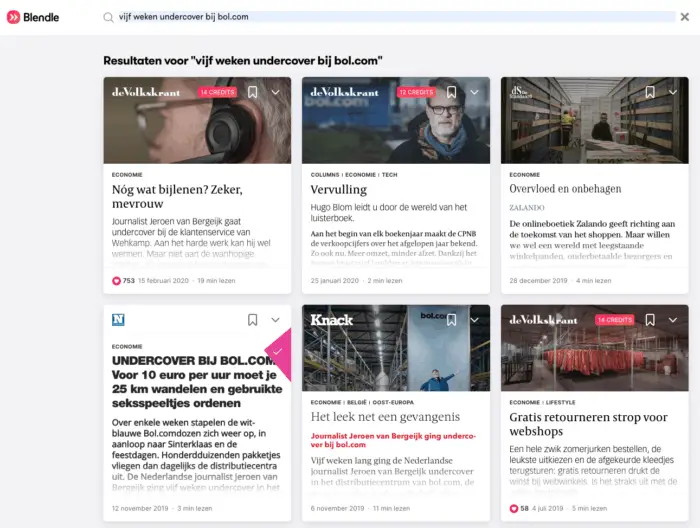The image size is (700, 528).
Task: Expand options chevron on 'Nóg wat bijlenen' card
Action: [x=275, y=92]
